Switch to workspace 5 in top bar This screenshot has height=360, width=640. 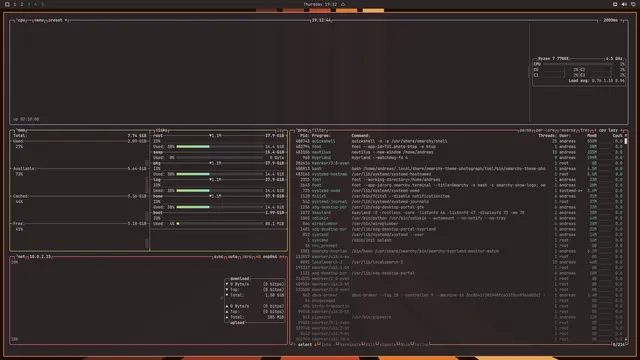[42, 4]
